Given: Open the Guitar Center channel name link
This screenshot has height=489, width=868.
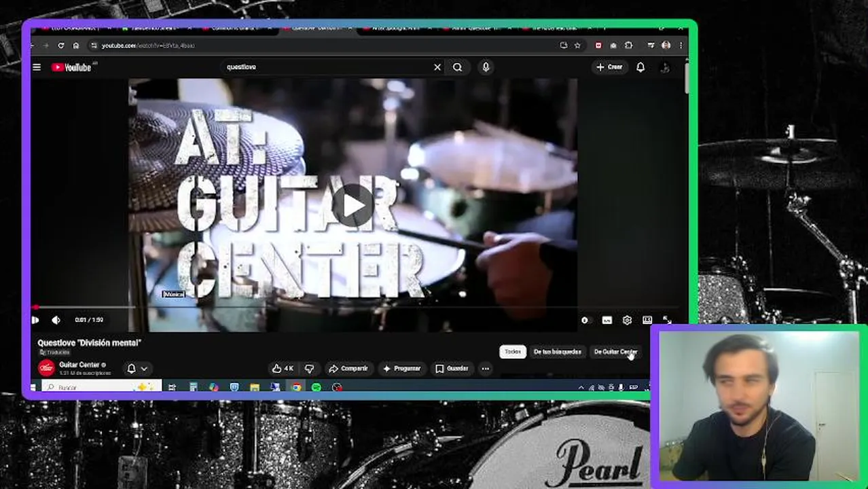Looking at the screenshot, I should coord(79,365).
